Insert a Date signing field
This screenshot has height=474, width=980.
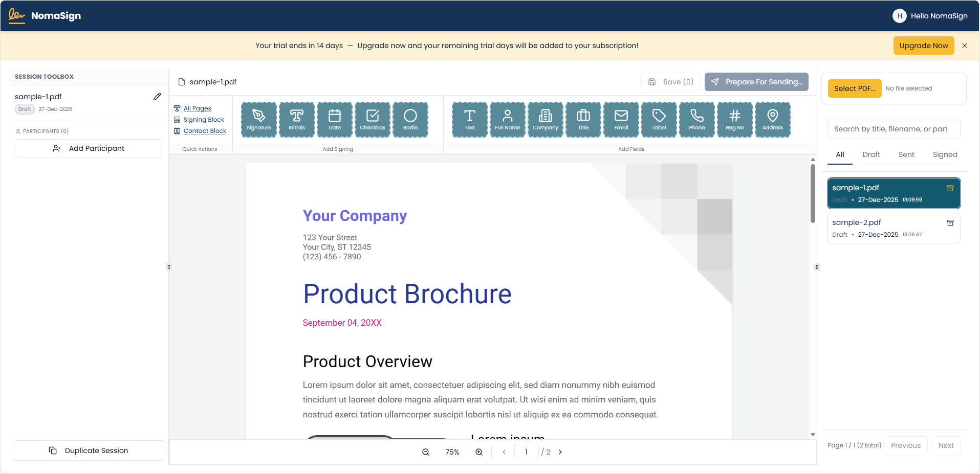pyautogui.click(x=334, y=119)
